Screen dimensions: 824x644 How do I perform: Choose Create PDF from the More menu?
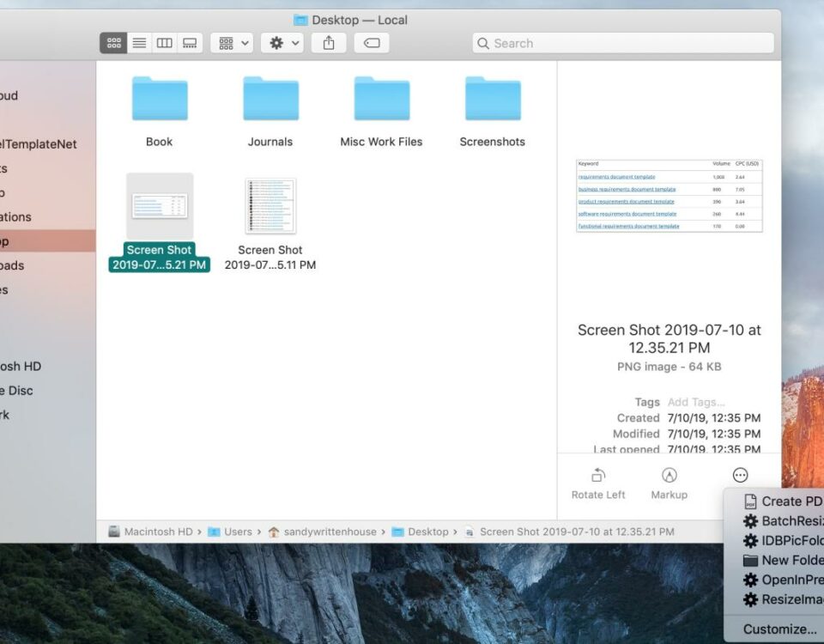783,501
